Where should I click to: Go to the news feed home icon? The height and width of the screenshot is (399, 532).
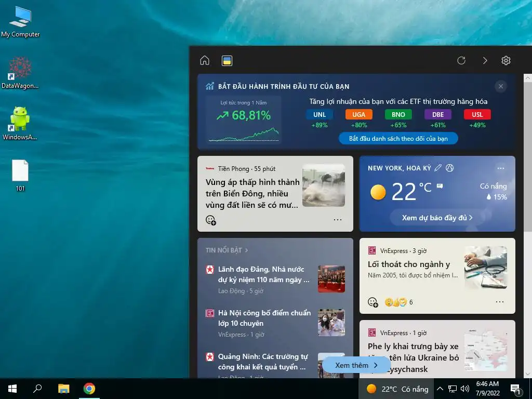pyautogui.click(x=205, y=60)
